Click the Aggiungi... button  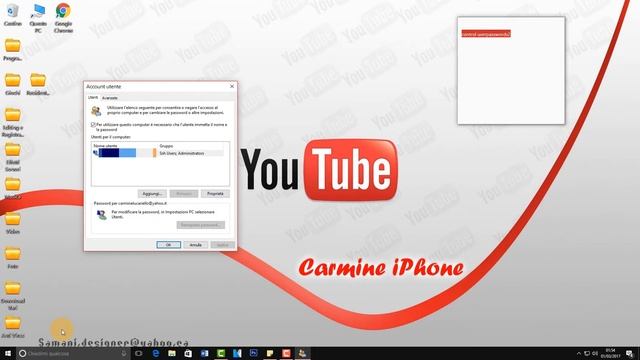click(152, 193)
